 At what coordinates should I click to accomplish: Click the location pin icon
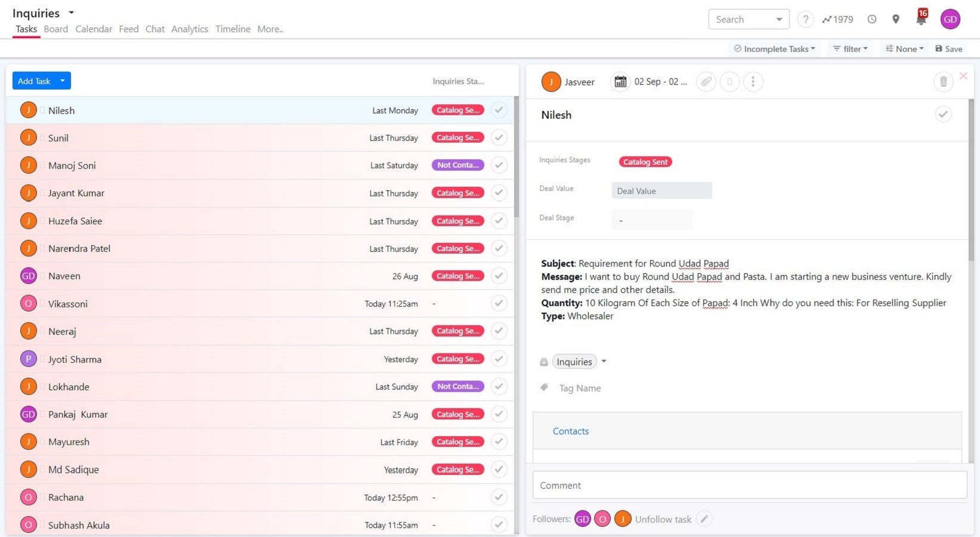click(x=895, y=19)
